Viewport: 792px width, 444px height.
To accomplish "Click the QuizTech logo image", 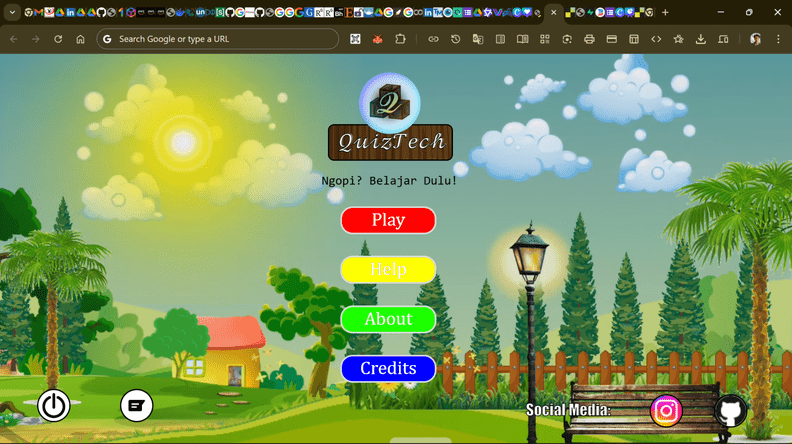I will [390, 103].
